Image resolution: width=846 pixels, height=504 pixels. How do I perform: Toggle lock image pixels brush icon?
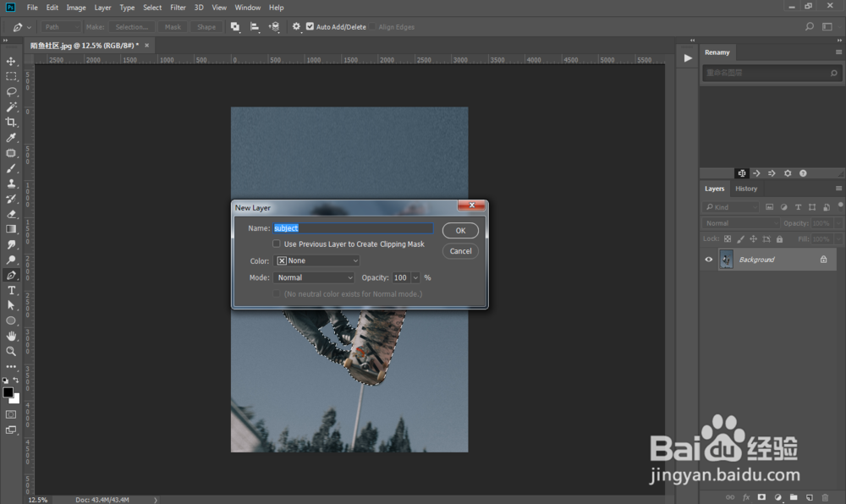(740, 238)
